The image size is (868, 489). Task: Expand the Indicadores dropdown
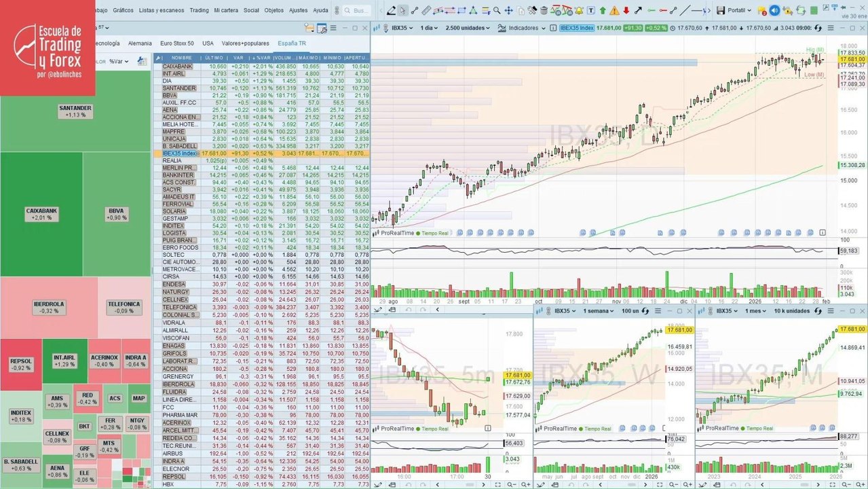click(527, 28)
